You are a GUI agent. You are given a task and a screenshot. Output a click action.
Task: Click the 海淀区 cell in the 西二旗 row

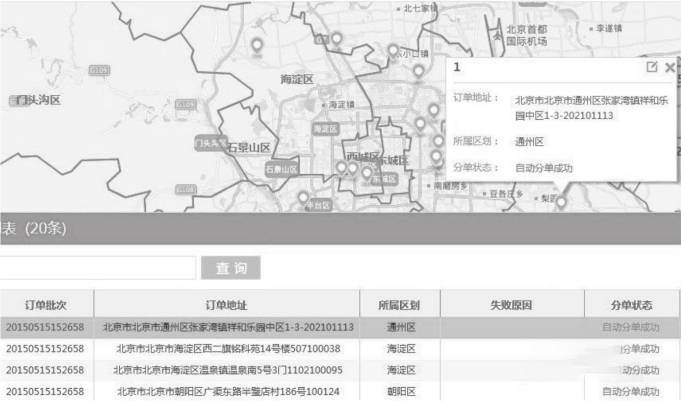coord(401,349)
